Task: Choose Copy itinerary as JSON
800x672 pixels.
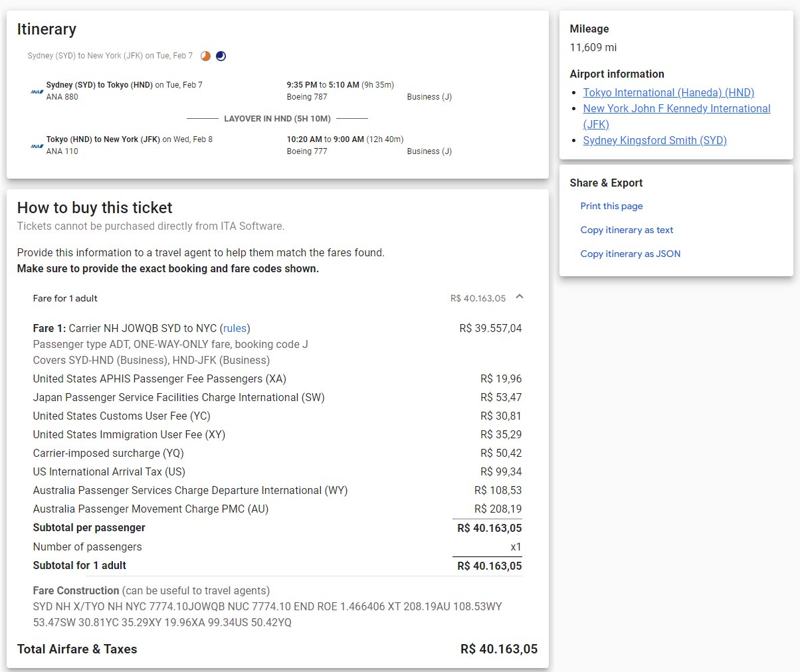Action: (x=631, y=254)
